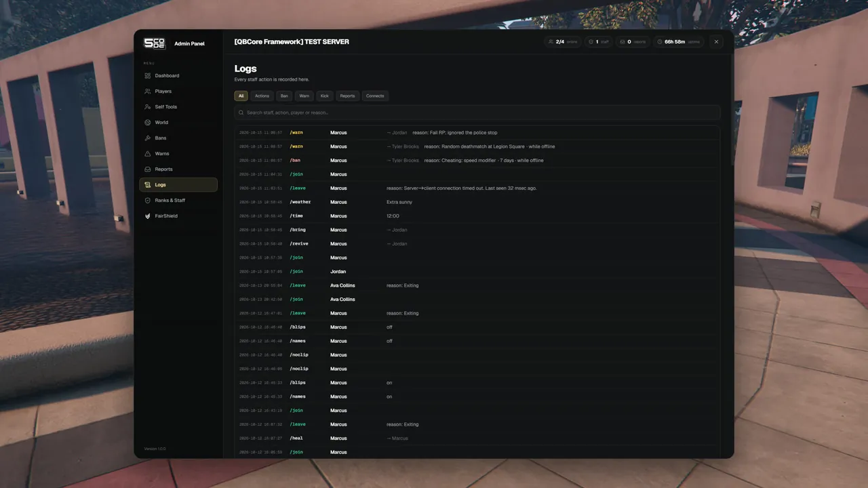Open the Ranks & Staff shield icon
This screenshot has height=488, width=868.
pyautogui.click(x=148, y=201)
